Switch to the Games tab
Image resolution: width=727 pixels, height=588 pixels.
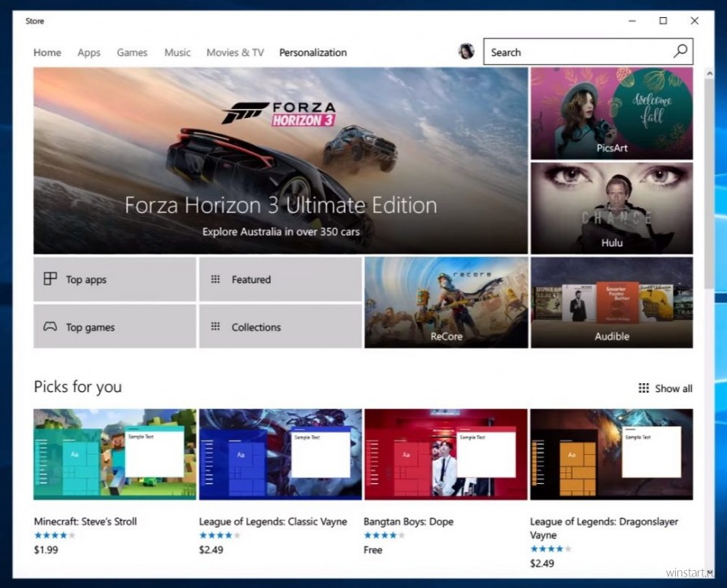point(132,52)
